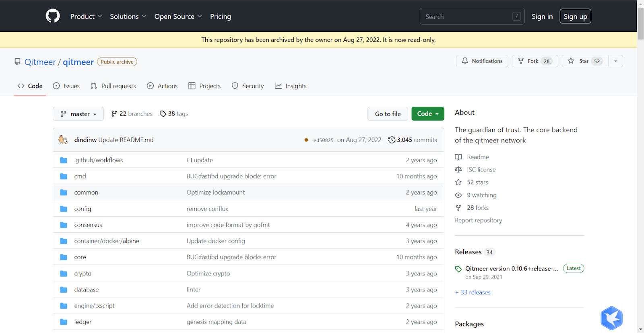Image resolution: width=644 pixels, height=333 pixels.
Task: Open the "remove conflux" commit message
Action: pyautogui.click(x=207, y=209)
